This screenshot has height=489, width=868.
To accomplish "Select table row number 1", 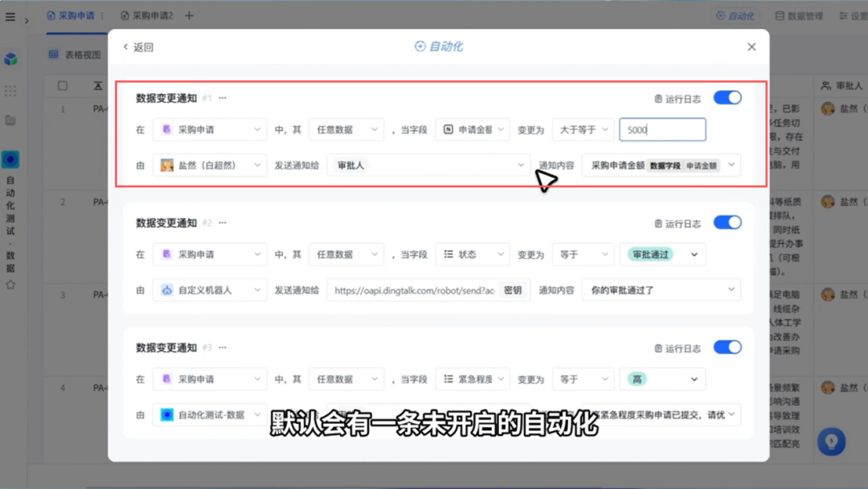I will coord(63,109).
